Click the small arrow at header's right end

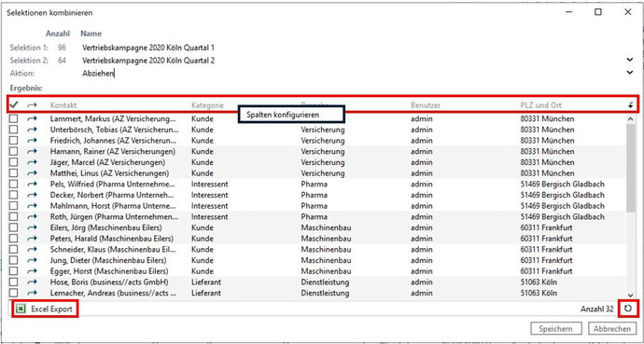coord(630,105)
